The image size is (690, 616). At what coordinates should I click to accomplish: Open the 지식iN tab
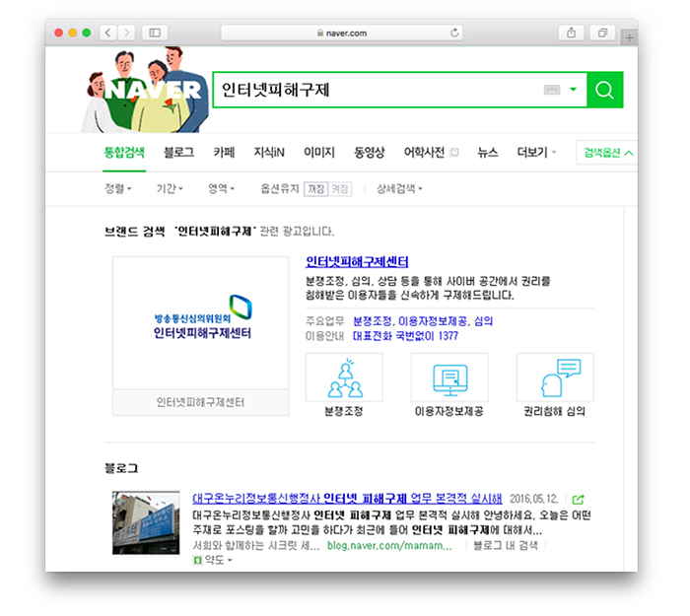[x=269, y=153]
